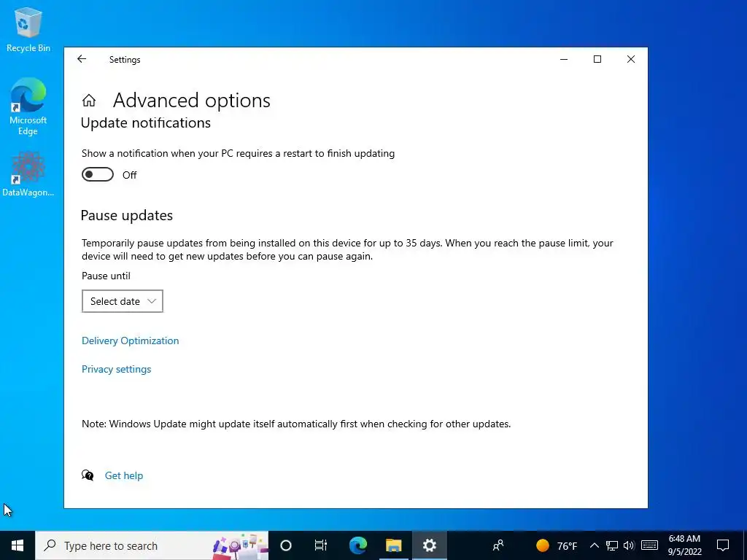Go back using the Settings back arrow
The image size is (747, 560).
tap(82, 59)
